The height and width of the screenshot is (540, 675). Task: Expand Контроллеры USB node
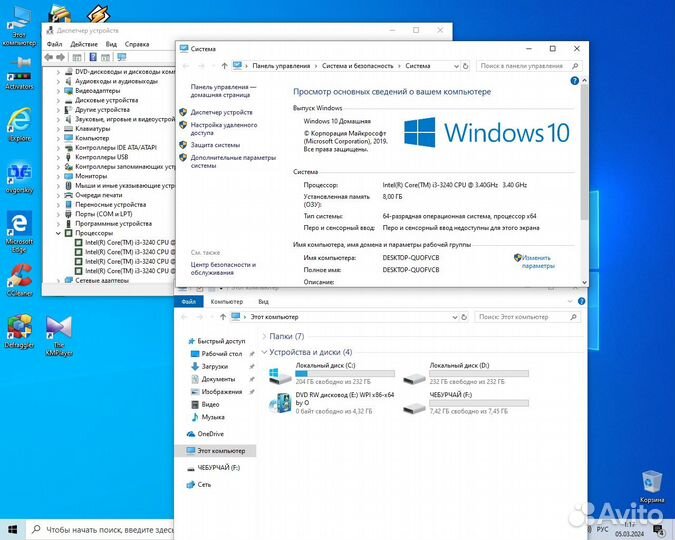pyautogui.click(x=58, y=157)
